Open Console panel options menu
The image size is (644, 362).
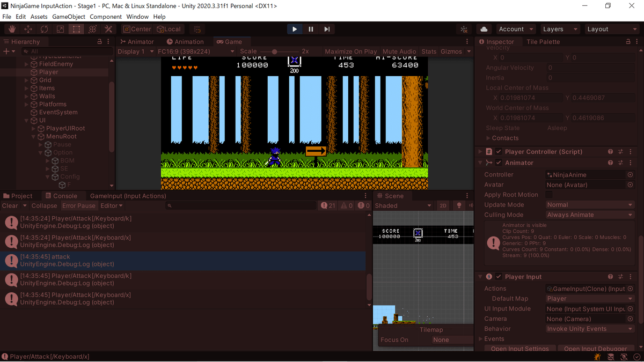(x=365, y=196)
